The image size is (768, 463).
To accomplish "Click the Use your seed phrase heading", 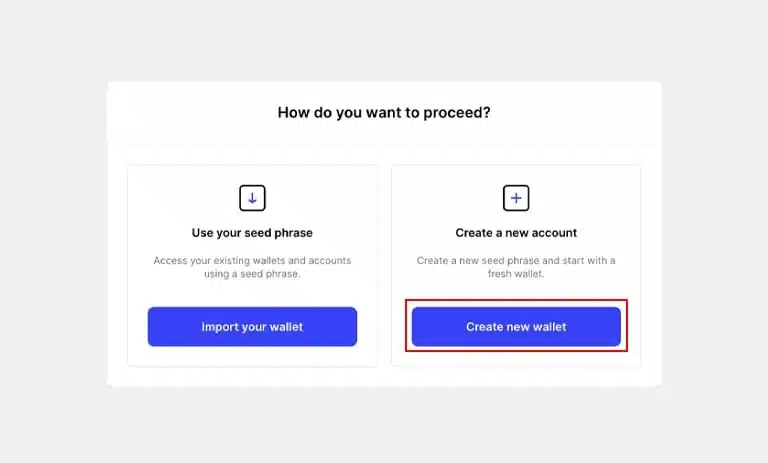I will click(x=252, y=233).
